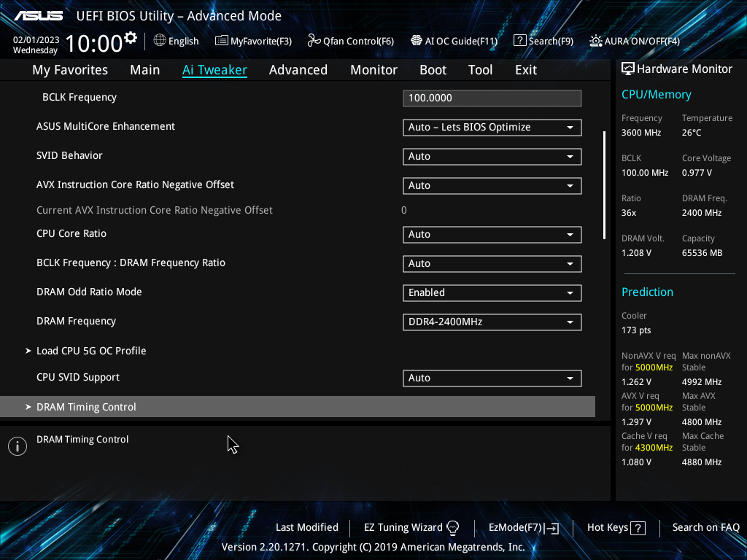Click the 0.977 V core voltage value
747x560 pixels.
tap(697, 172)
